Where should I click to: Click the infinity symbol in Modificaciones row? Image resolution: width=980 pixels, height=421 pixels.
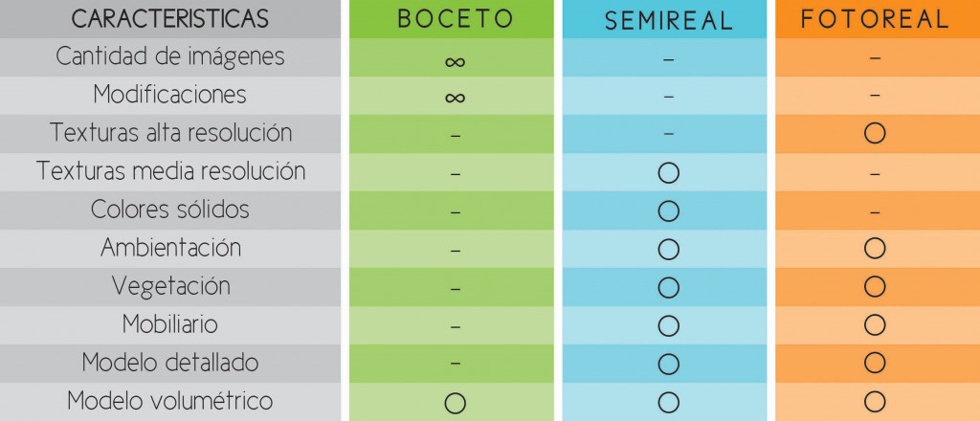pyautogui.click(x=456, y=98)
